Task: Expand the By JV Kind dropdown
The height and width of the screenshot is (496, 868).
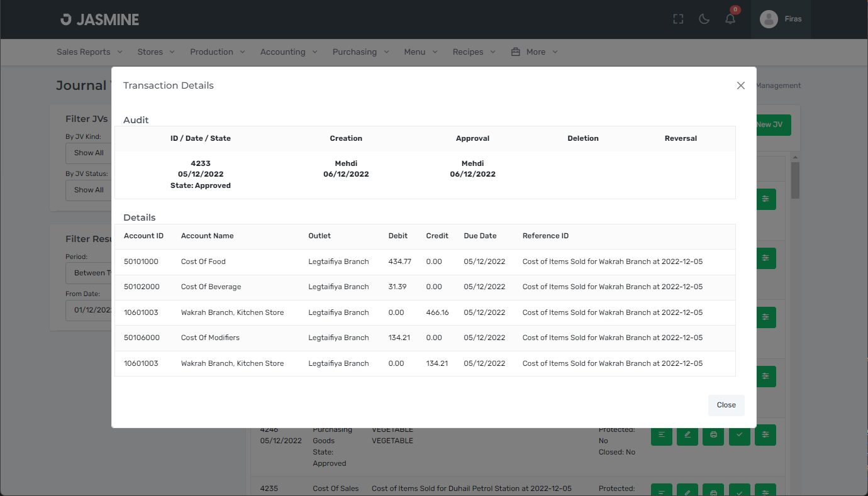Action: [x=89, y=153]
